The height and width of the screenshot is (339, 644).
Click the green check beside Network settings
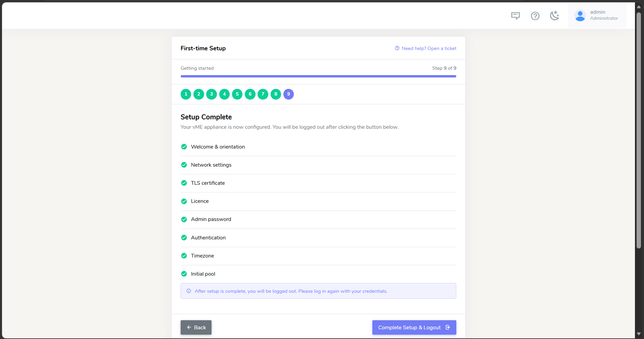184,165
